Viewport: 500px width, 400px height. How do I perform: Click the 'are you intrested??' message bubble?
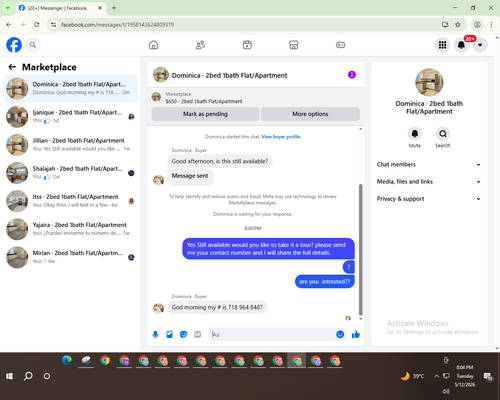(324, 282)
